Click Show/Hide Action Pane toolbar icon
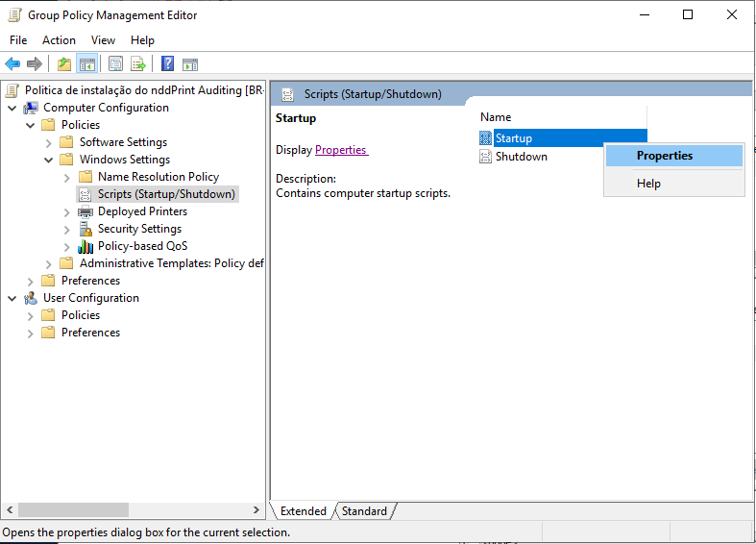756x544 pixels. coord(190,64)
